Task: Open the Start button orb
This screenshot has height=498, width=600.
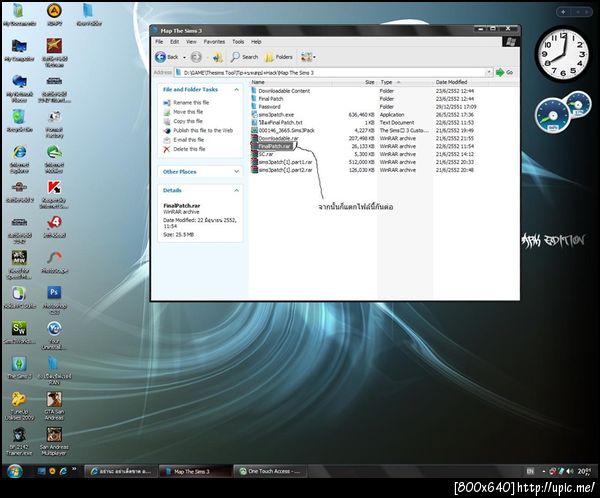Action: (15, 471)
